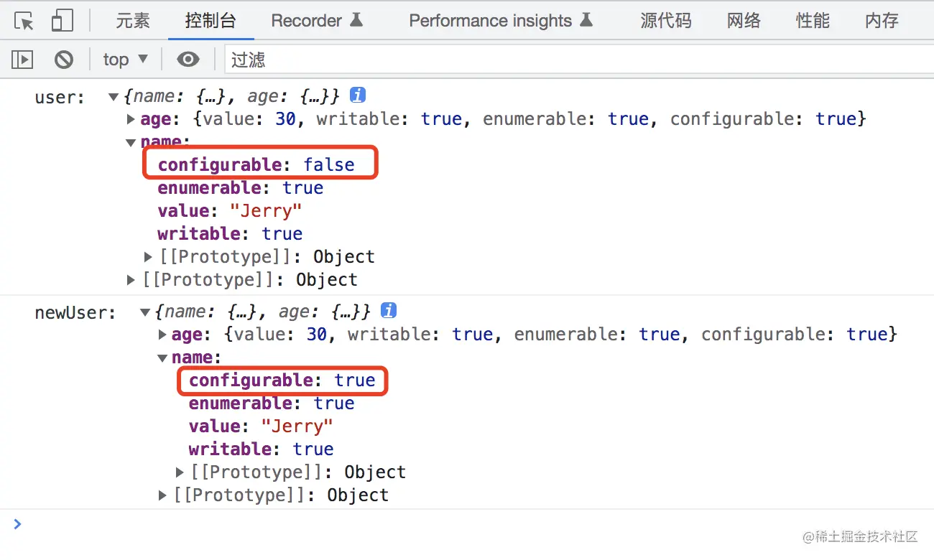Open the 网络 tab
Viewport: 934px width, 560px height.
pos(744,21)
